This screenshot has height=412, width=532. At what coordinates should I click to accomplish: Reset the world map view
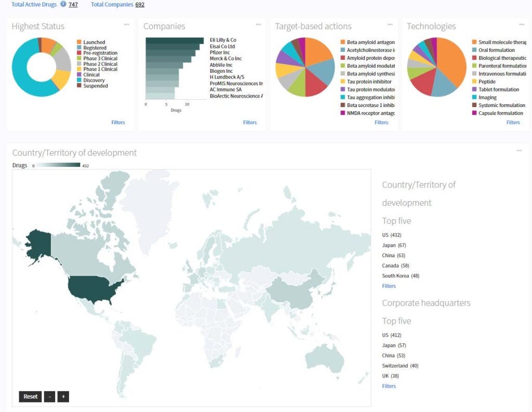(30, 396)
